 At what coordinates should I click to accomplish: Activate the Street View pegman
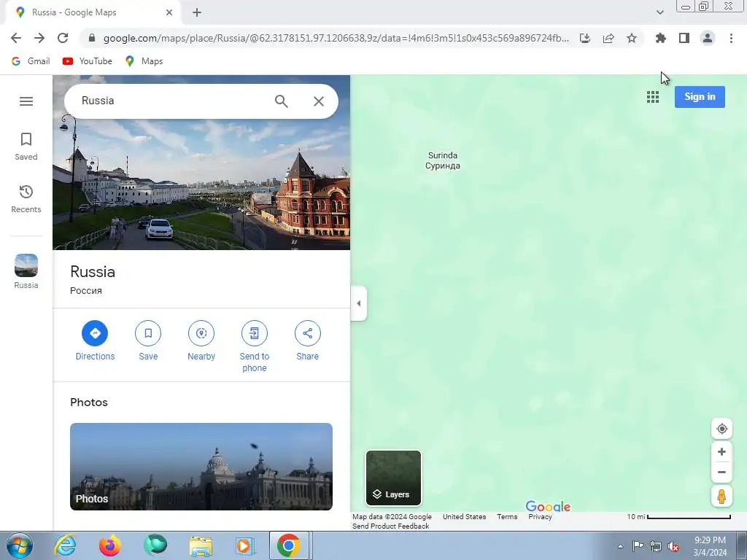click(x=721, y=497)
